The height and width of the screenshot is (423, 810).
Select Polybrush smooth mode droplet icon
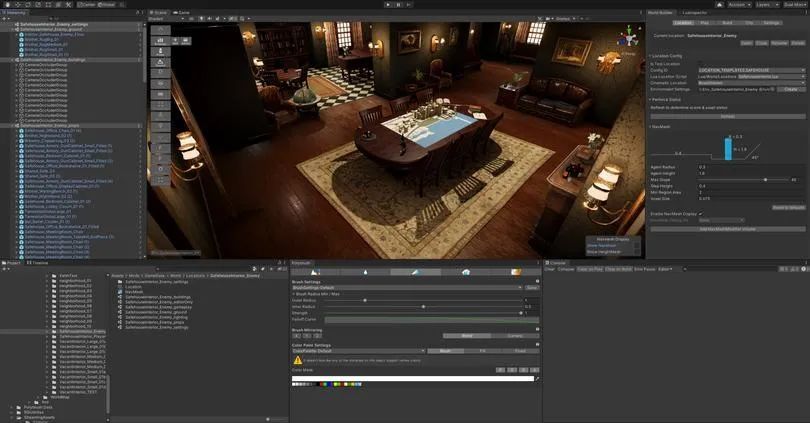tap(365, 272)
